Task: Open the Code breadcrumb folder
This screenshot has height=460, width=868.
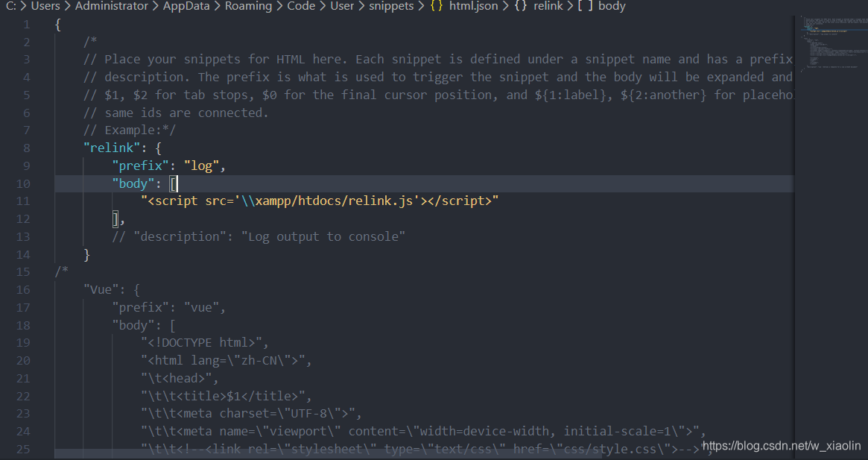Action: tap(301, 6)
